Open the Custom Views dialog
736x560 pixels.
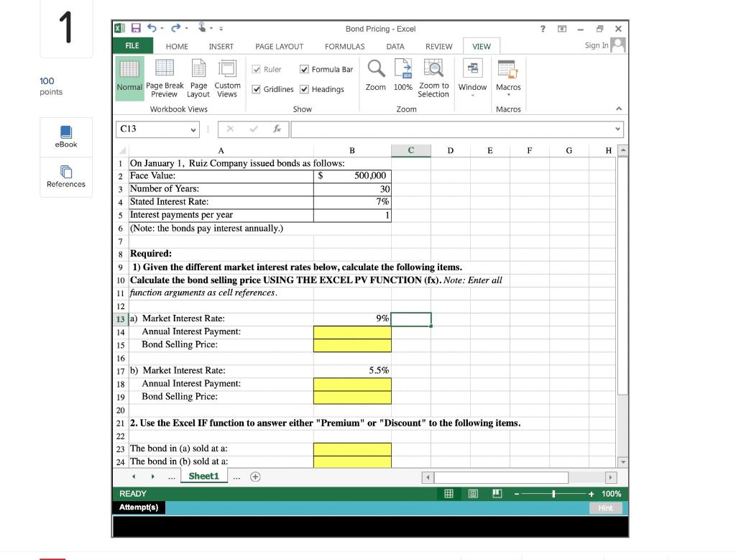(x=227, y=77)
